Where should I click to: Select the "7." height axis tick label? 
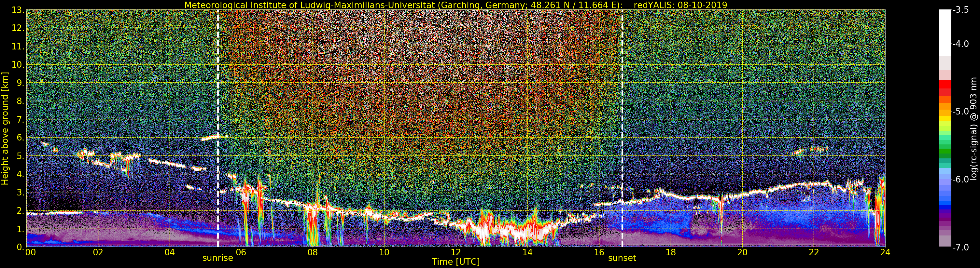[20, 120]
